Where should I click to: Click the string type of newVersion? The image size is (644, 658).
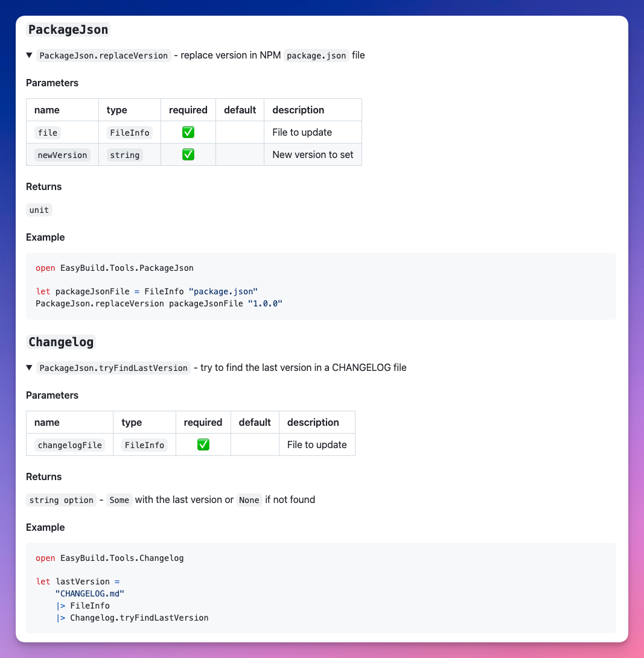pyautogui.click(x=124, y=155)
